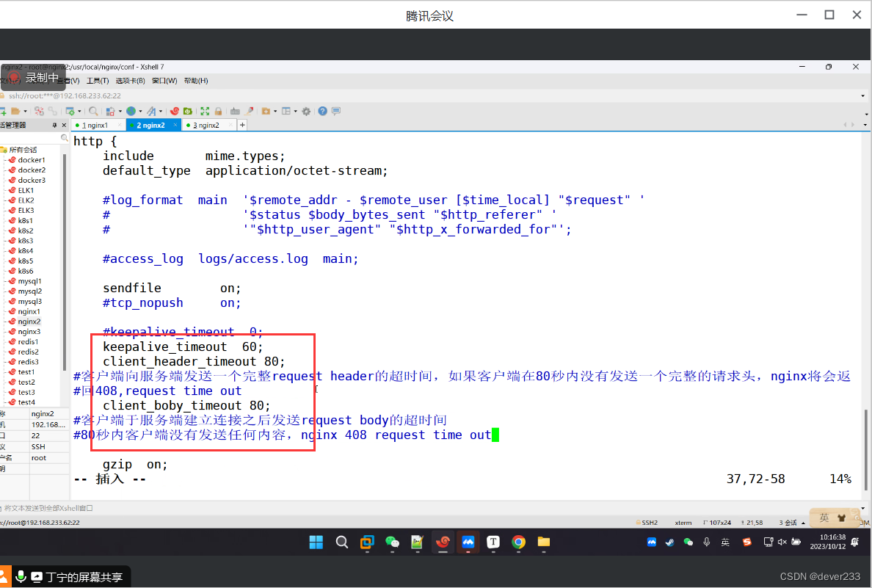Add a new tab with plus button
The height and width of the screenshot is (588, 872).
coord(242,126)
